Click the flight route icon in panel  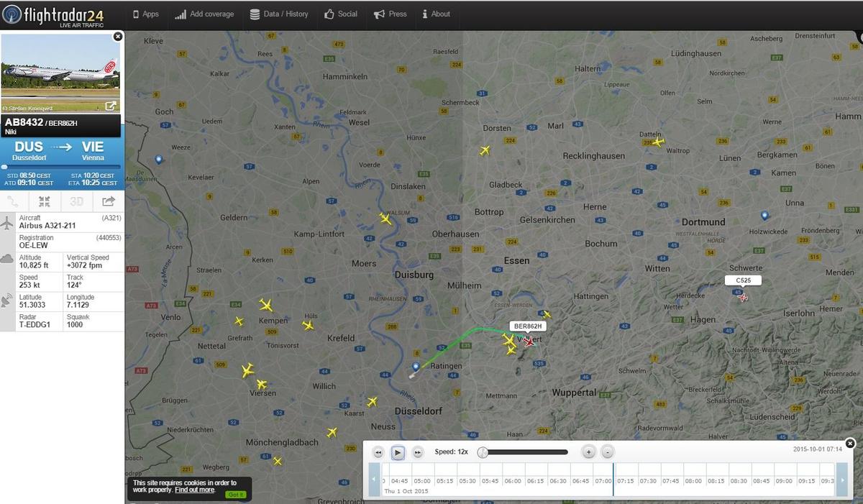tap(14, 201)
